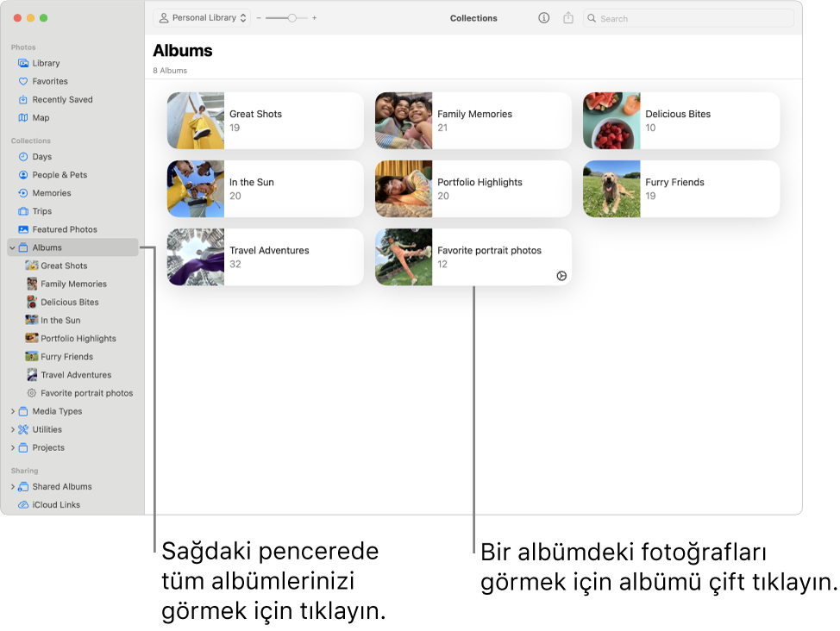Screen dimensions: 840x631
Task: Select Utilities label in sidebar
Action: [x=47, y=429]
